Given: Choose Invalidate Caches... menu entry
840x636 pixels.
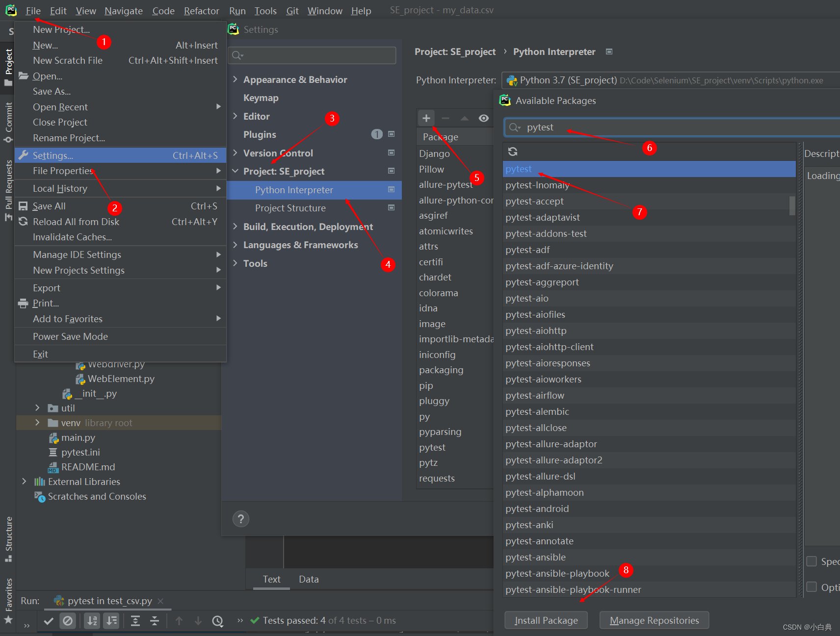Looking at the screenshot, I should (121, 237).
